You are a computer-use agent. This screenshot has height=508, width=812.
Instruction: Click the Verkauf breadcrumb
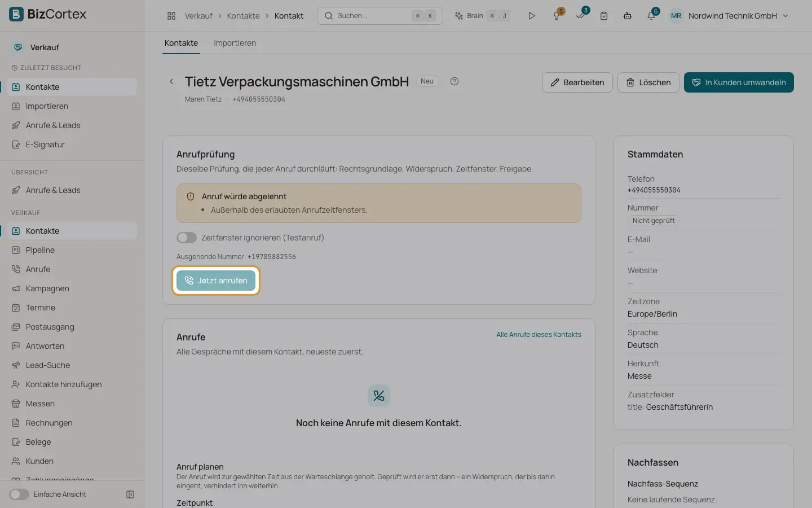pos(198,16)
